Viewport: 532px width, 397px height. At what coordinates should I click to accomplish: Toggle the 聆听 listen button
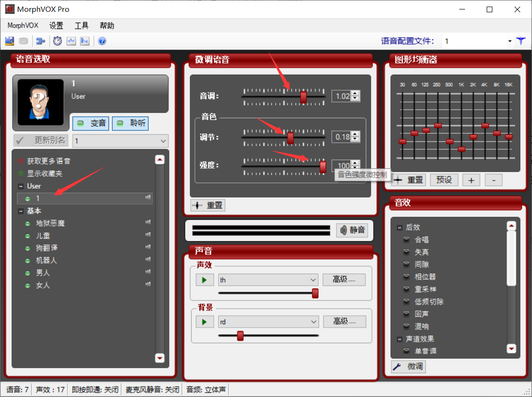(x=130, y=123)
